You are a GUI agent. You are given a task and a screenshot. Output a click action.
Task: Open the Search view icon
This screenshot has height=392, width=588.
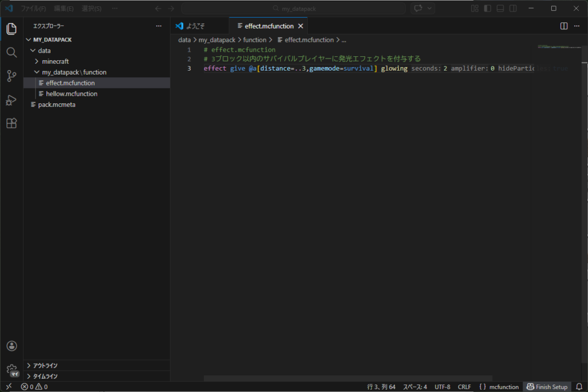click(11, 53)
